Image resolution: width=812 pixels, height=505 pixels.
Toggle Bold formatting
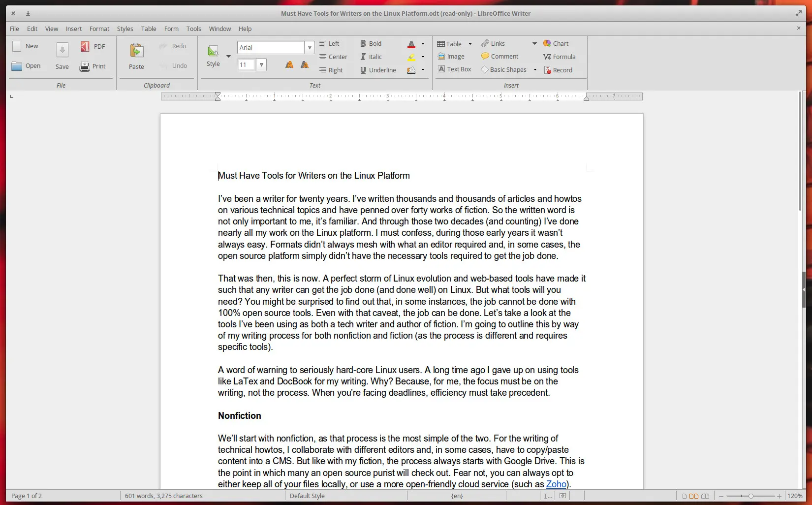pyautogui.click(x=371, y=43)
